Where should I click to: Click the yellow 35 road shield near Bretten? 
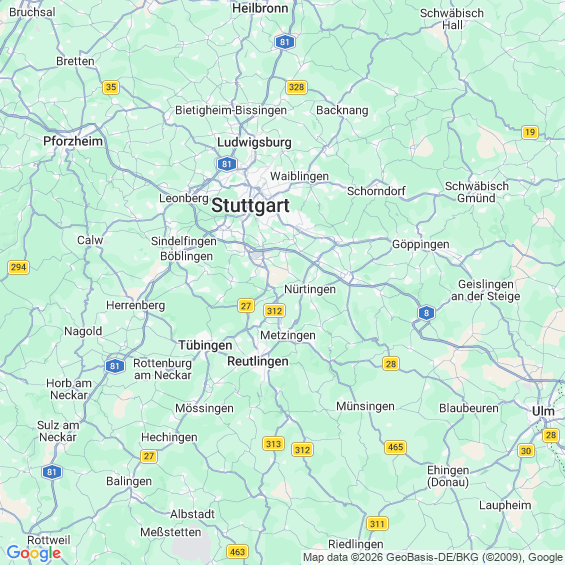[111, 87]
